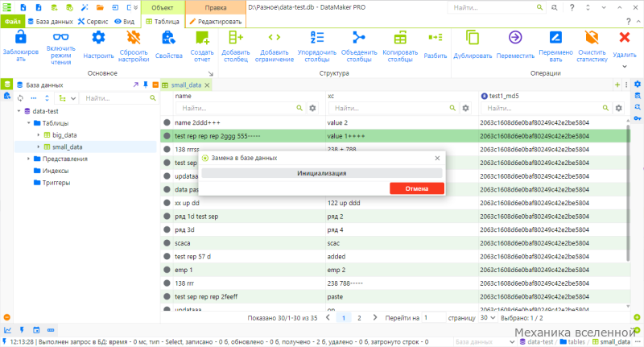
Task: Click Объединить столбцы icon
Action: click(359, 38)
